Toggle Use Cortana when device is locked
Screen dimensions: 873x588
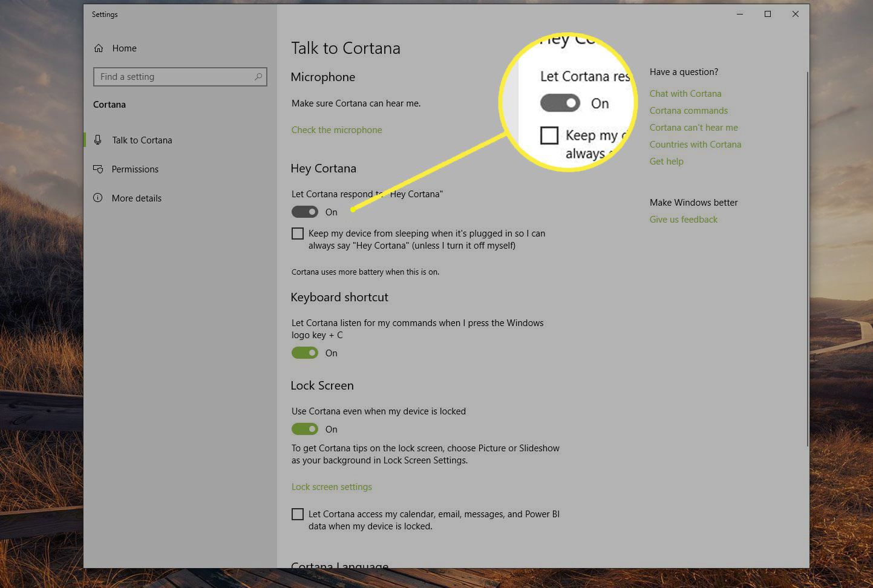point(305,429)
